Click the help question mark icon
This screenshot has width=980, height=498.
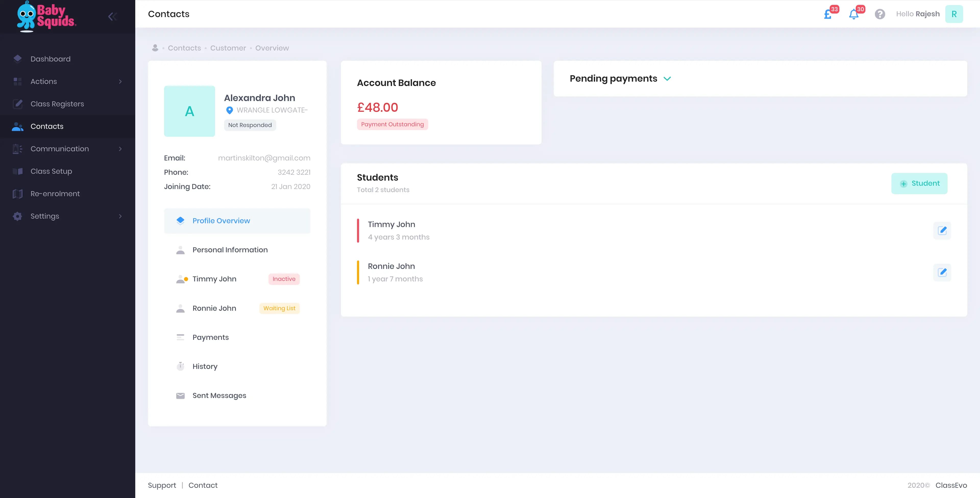click(879, 14)
